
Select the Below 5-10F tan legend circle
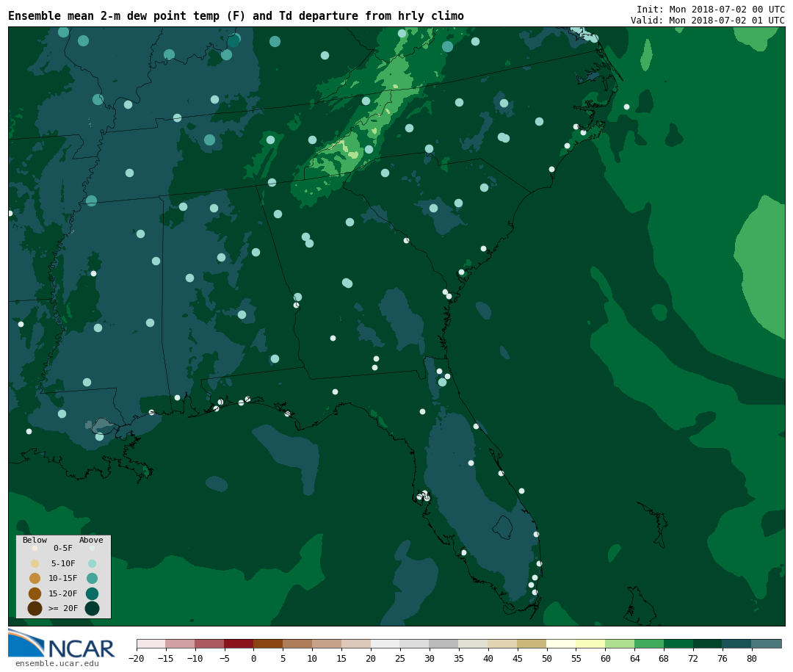35,563
